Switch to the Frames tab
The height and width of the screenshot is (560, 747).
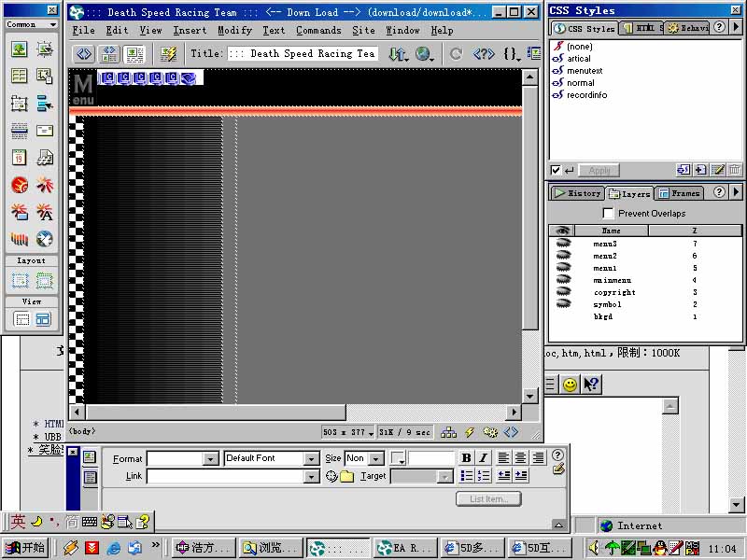[678, 193]
